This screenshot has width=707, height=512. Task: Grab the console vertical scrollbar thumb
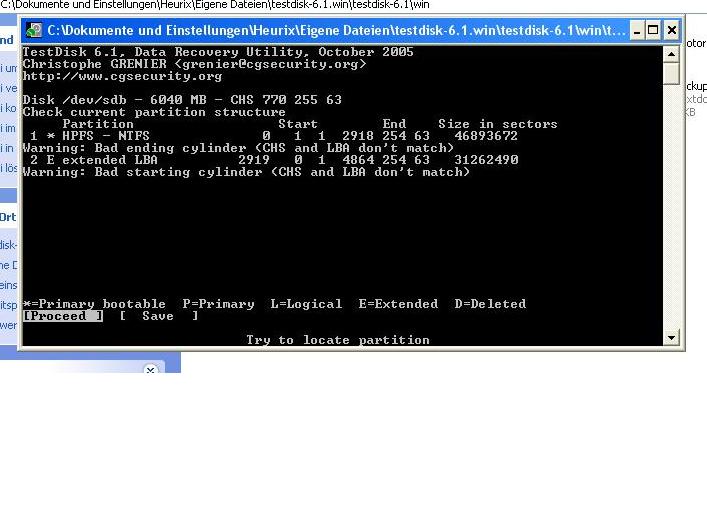(x=671, y=73)
